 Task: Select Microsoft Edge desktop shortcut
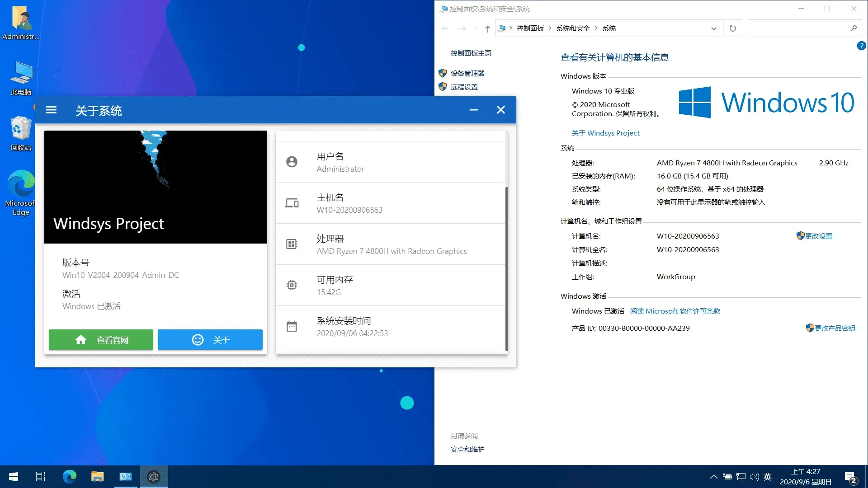coord(21,193)
